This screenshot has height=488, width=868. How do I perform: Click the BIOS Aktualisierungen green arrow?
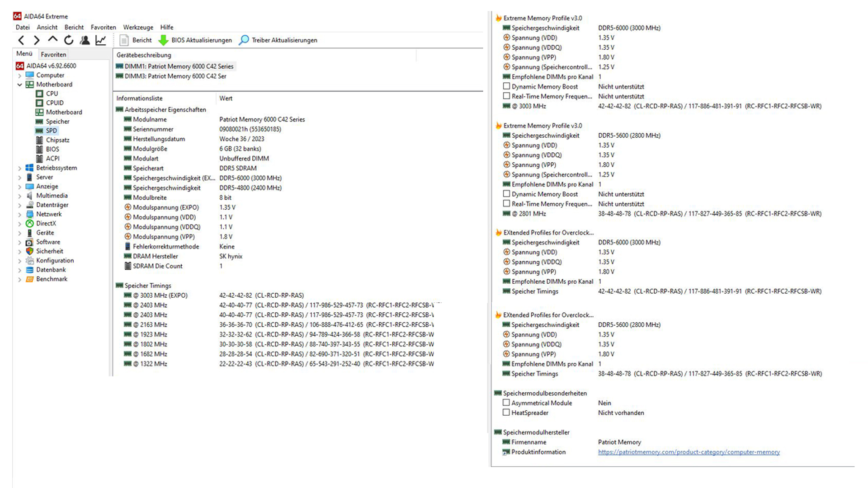tap(163, 40)
